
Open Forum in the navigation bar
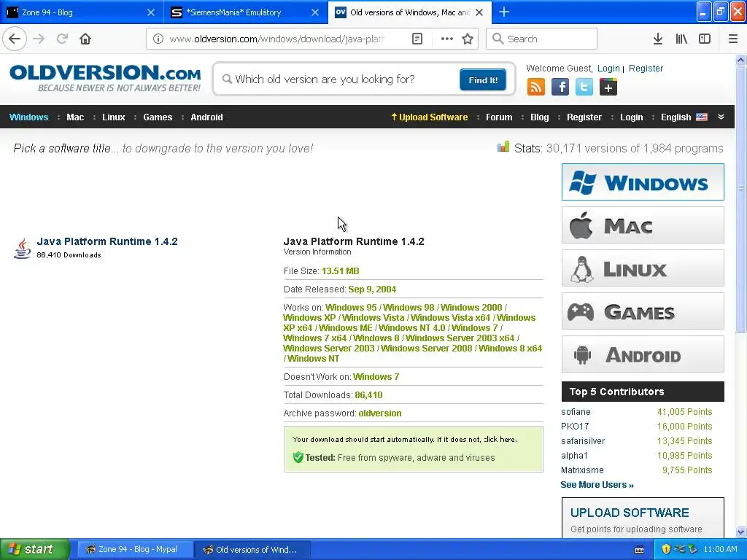499,117
